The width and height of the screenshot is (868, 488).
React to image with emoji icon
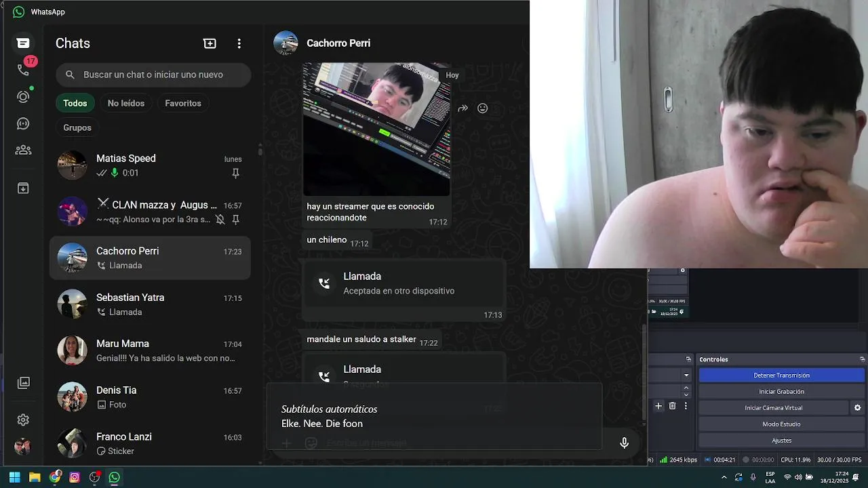click(x=482, y=108)
